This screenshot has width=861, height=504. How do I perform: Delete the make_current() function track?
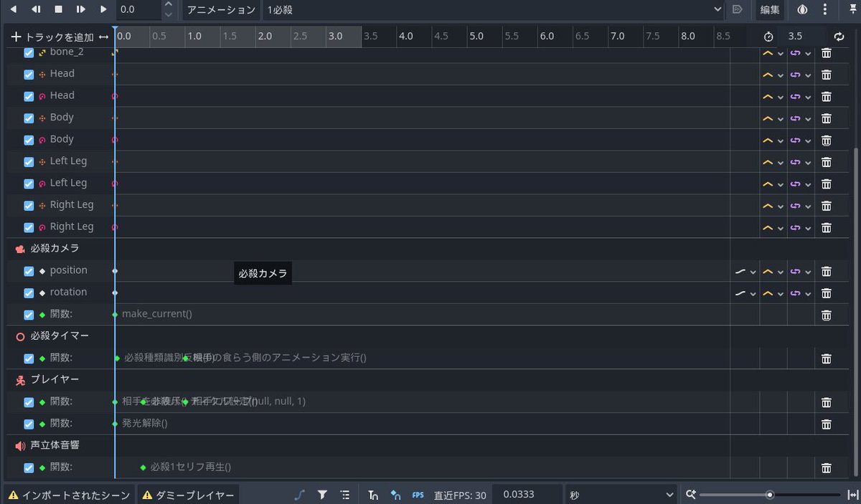tap(826, 315)
